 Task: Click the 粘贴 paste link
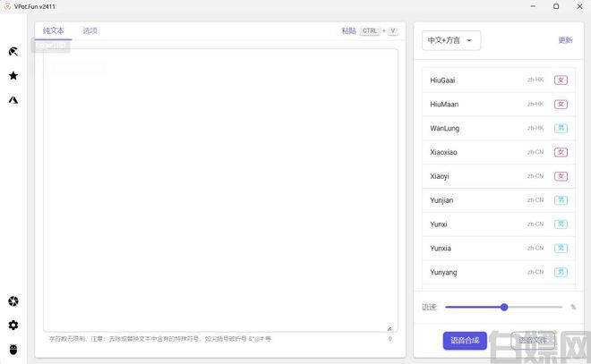348,31
